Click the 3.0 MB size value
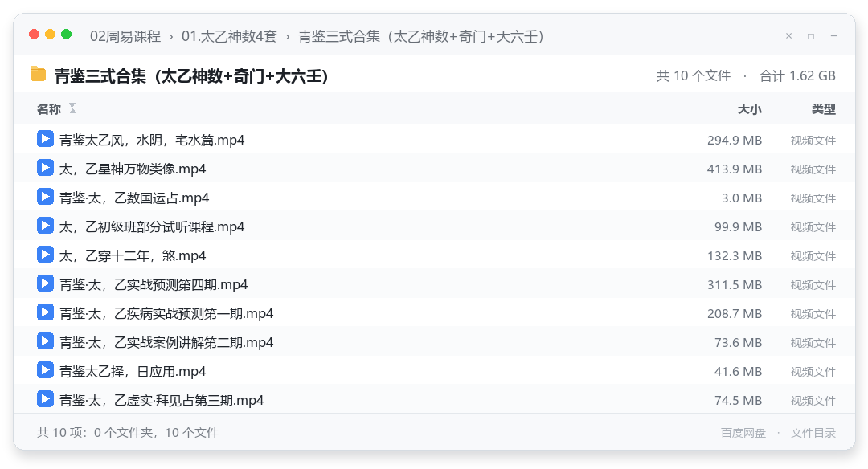This screenshot has width=868, height=469. (x=742, y=198)
